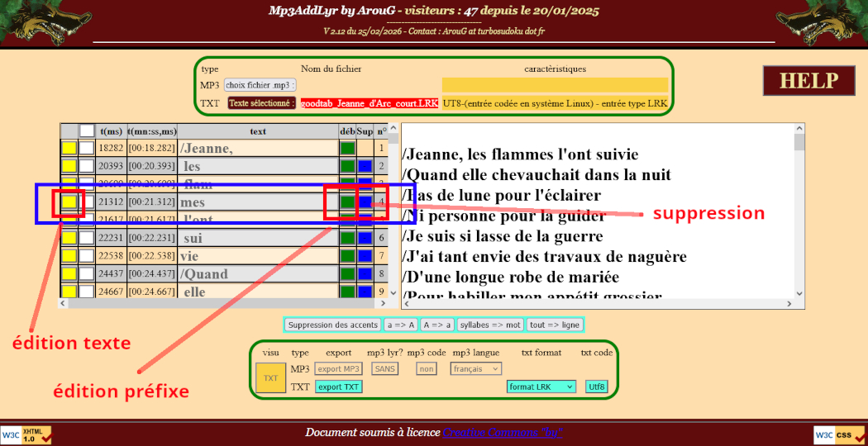868x446 pixels.
Task: Check the white box in 'elle' row
Action: click(x=86, y=291)
